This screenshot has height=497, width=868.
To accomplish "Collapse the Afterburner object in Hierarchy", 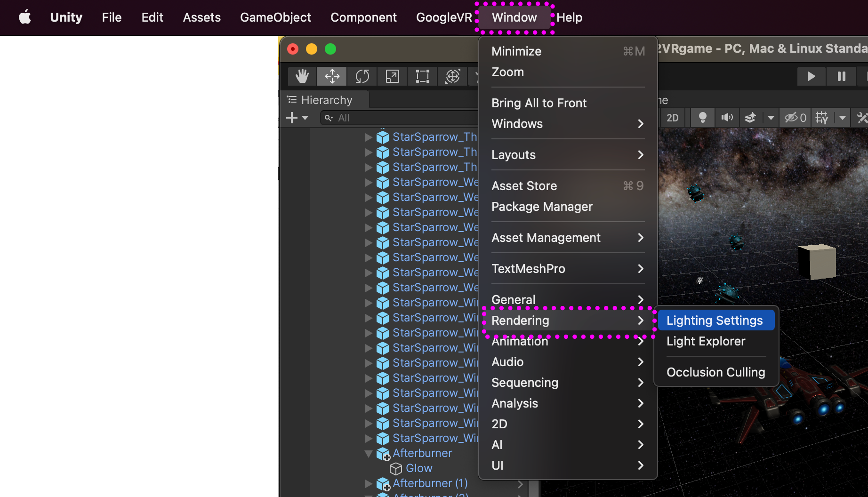I will point(369,454).
